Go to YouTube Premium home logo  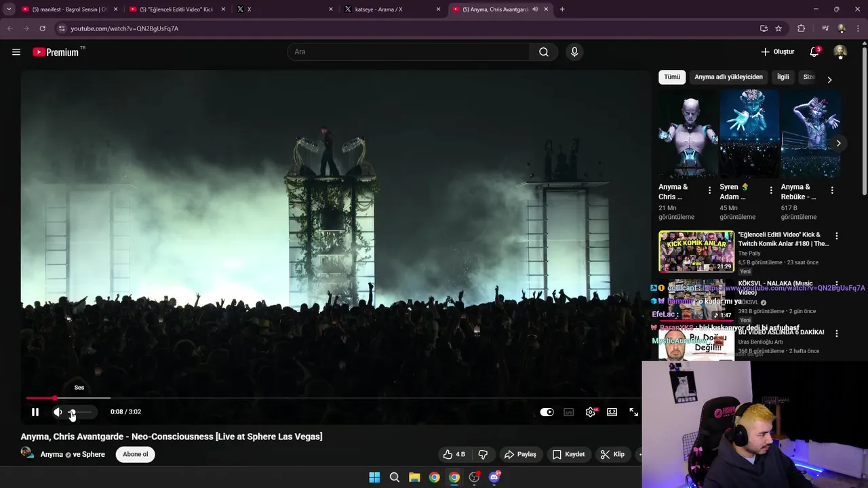[56, 52]
